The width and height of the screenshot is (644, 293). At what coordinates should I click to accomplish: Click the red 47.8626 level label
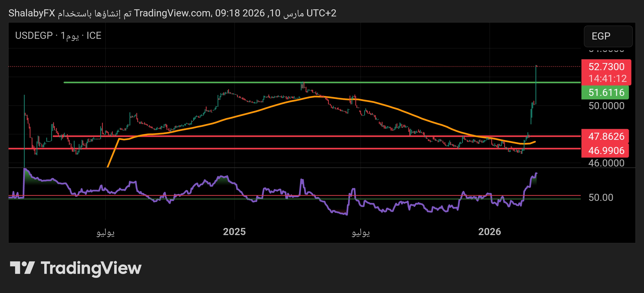[606, 136]
